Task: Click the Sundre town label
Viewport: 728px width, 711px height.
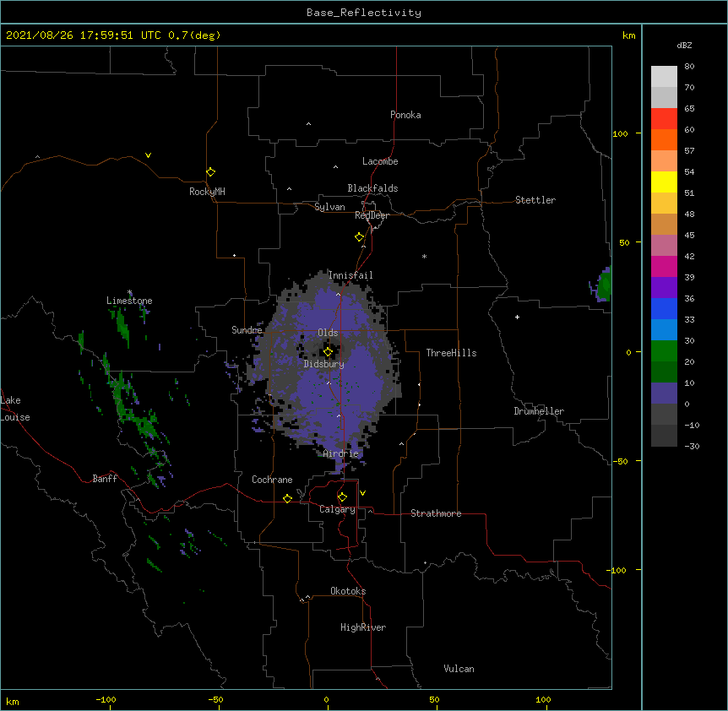Action: pos(247,330)
